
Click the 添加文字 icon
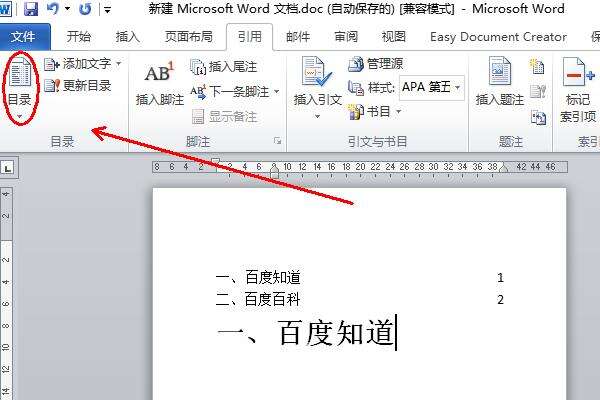click(x=52, y=64)
